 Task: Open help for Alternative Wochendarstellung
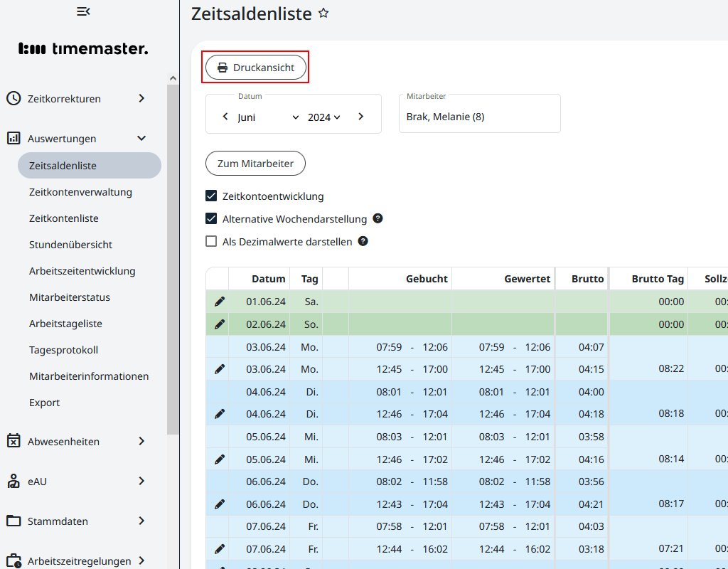(378, 218)
